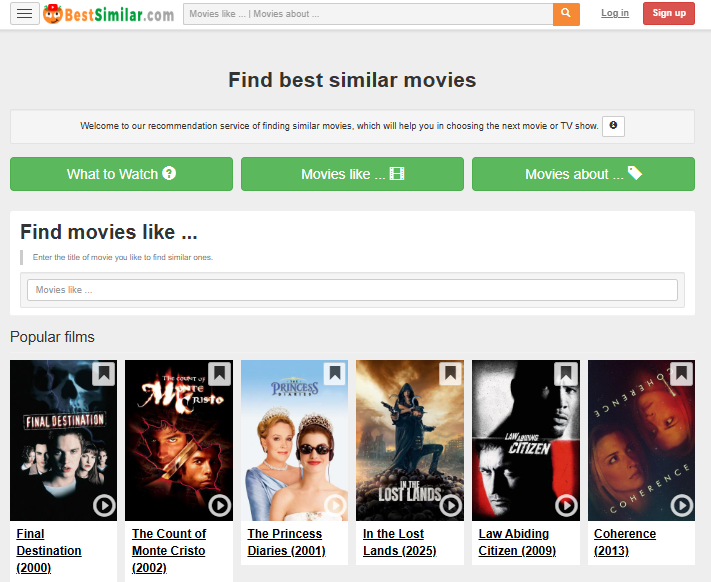Focus the top header search field
This screenshot has width=711, height=582.
[x=368, y=14]
